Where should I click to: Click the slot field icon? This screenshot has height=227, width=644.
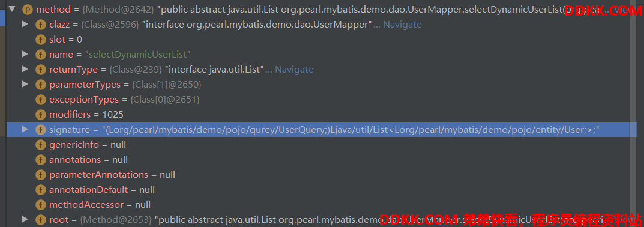click(41, 40)
